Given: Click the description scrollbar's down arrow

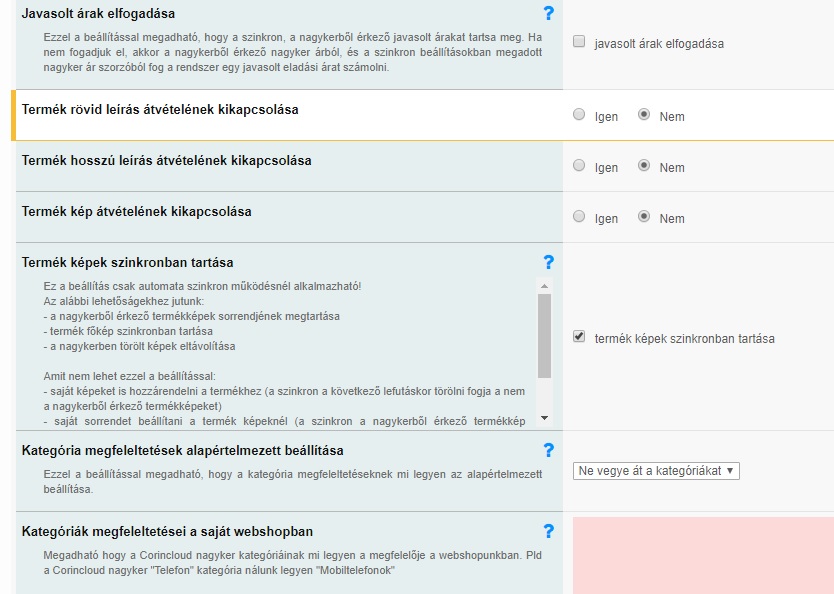Looking at the screenshot, I should pyautogui.click(x=544, y=418).
